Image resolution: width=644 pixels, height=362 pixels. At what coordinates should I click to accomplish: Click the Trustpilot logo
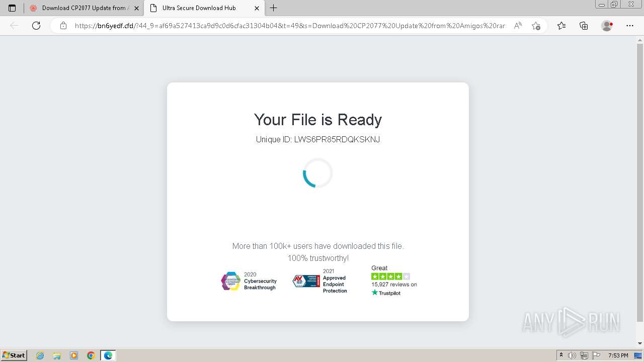click(x=386, y=293)
